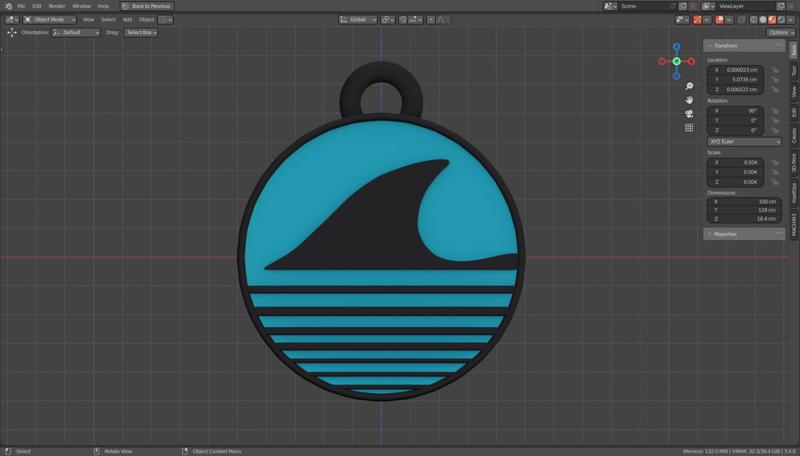800x456 pixels.
Task: Toggle the show gizmo button
Action: [697, 19]
